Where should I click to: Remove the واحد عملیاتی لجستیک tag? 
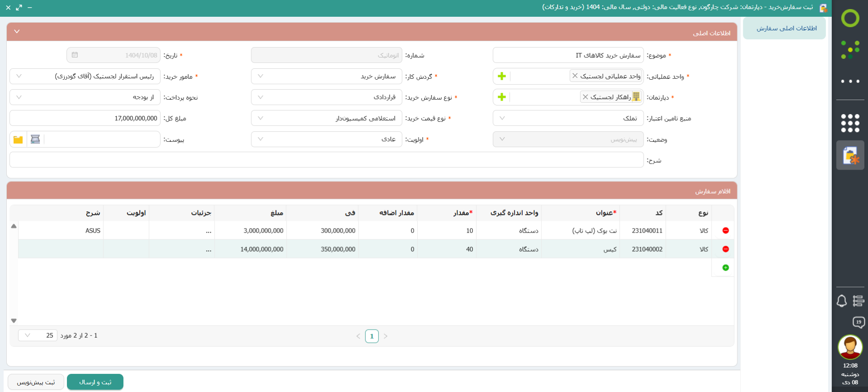tap(575, 76)
